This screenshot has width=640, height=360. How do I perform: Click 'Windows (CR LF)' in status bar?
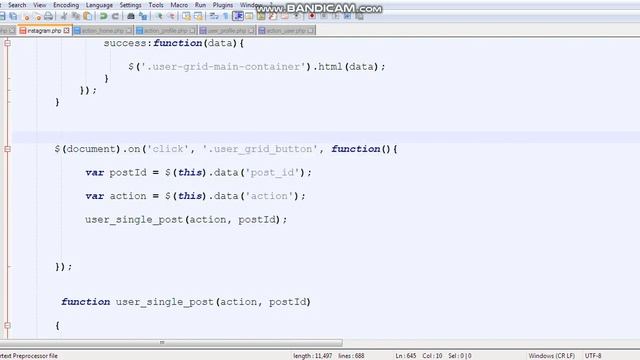tap(551, 356)
